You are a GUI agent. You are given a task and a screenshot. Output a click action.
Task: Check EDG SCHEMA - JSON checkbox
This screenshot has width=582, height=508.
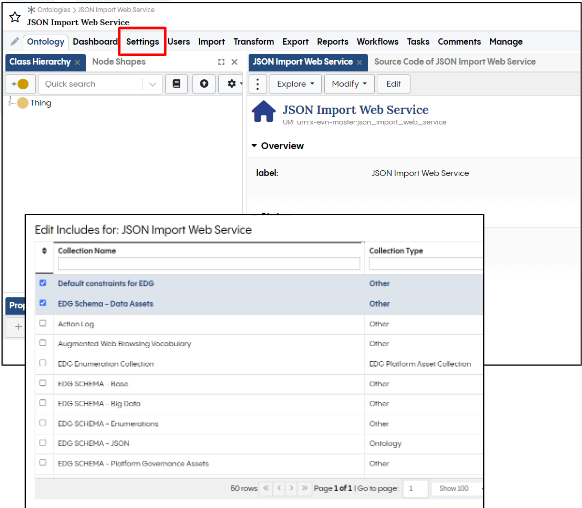pyautogui.click(x=43, y=443)
